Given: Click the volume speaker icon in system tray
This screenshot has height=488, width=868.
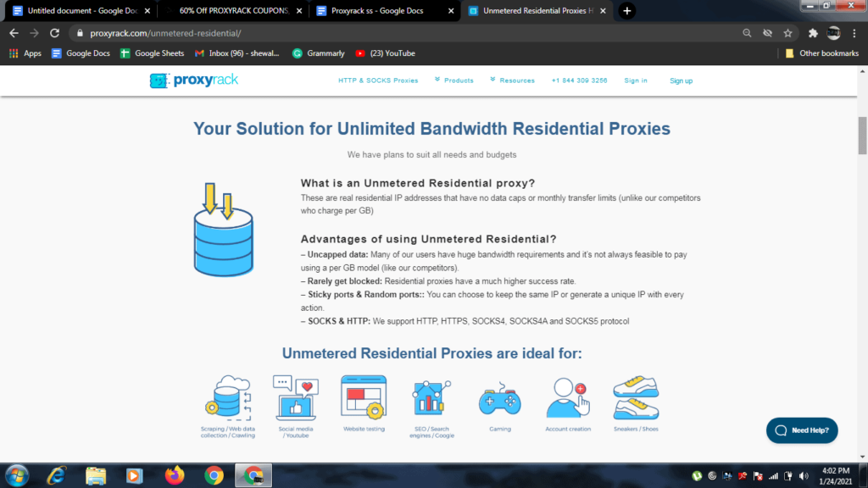Looking at the screenshot, I should click(804, 476).
